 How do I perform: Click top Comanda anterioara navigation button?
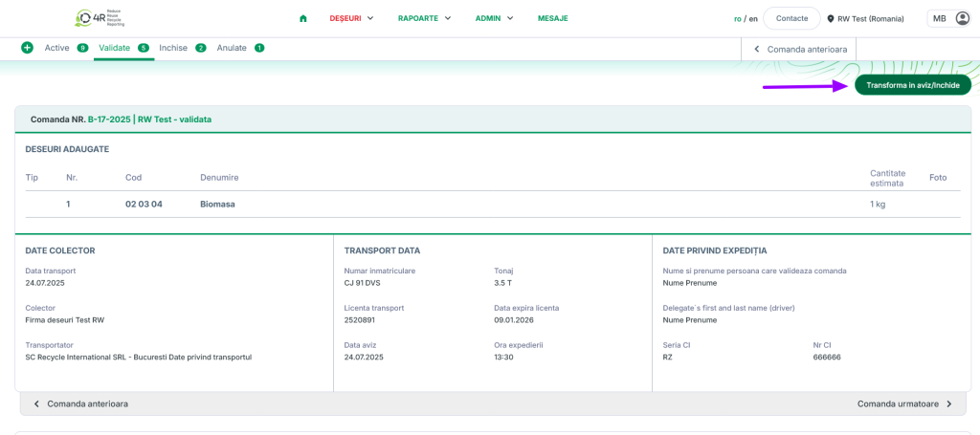click(x=800, y=48)
